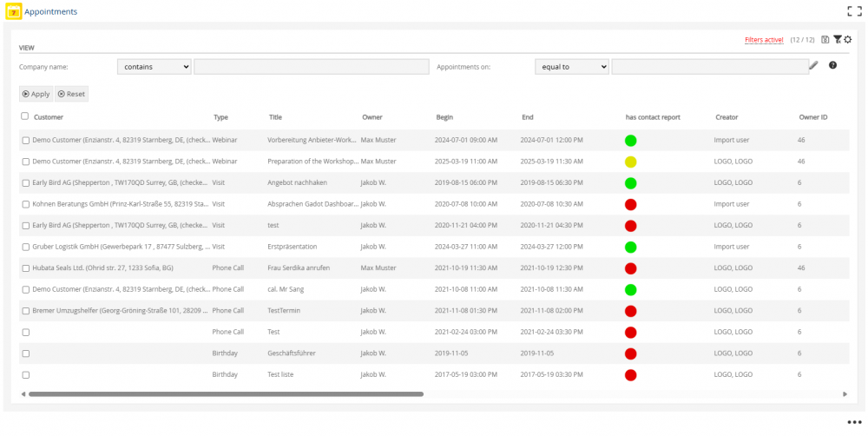Expand the Appointments on 'equal to' dropdown
Viewport: 868px width, 436px height.
click(x=572, y=67)
